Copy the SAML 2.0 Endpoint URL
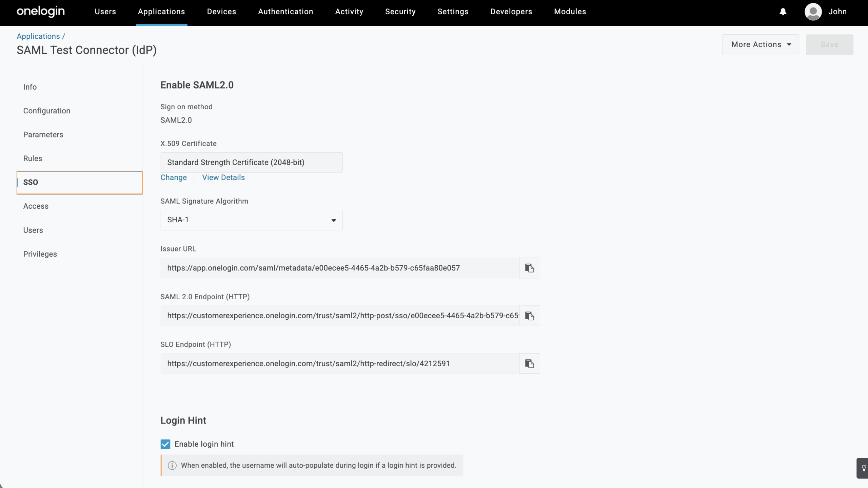This screenshot has width=868, height=488. 529,316
